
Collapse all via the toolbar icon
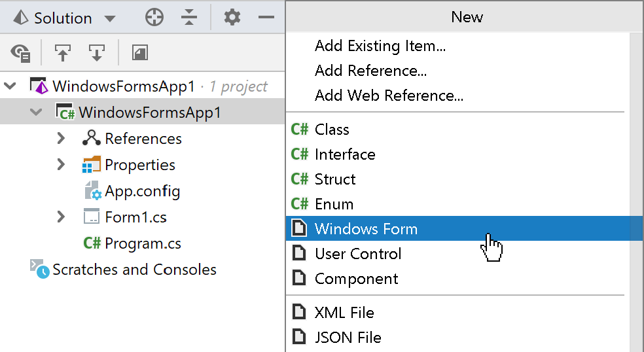click(189, 18)
